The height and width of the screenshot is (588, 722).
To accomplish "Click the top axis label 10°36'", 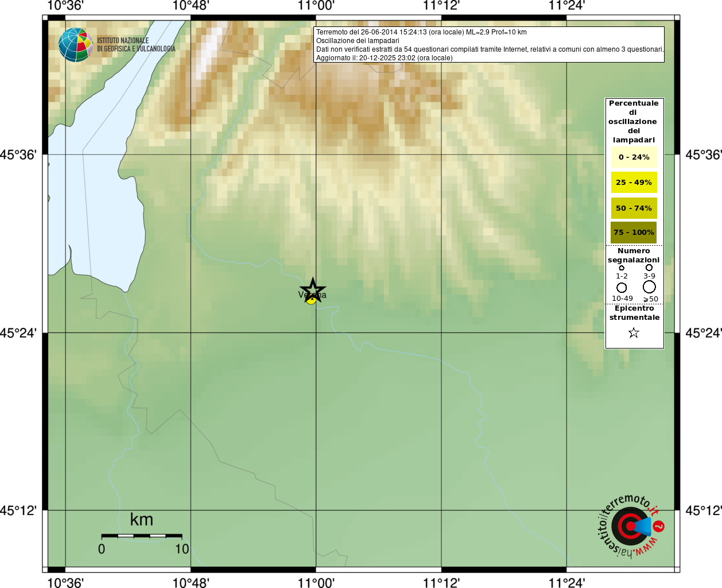I will tap(65, 6).
